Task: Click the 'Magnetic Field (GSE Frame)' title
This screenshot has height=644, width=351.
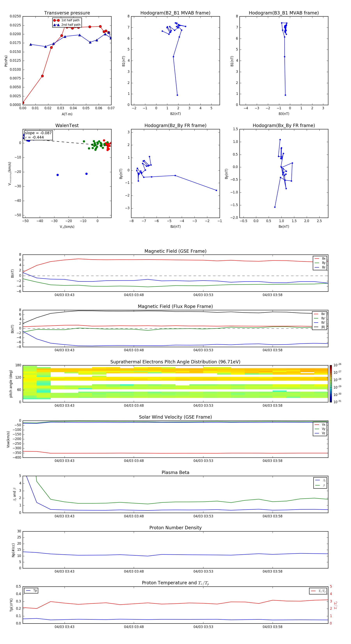Action: pyautogui.click(x=175, y=251)
